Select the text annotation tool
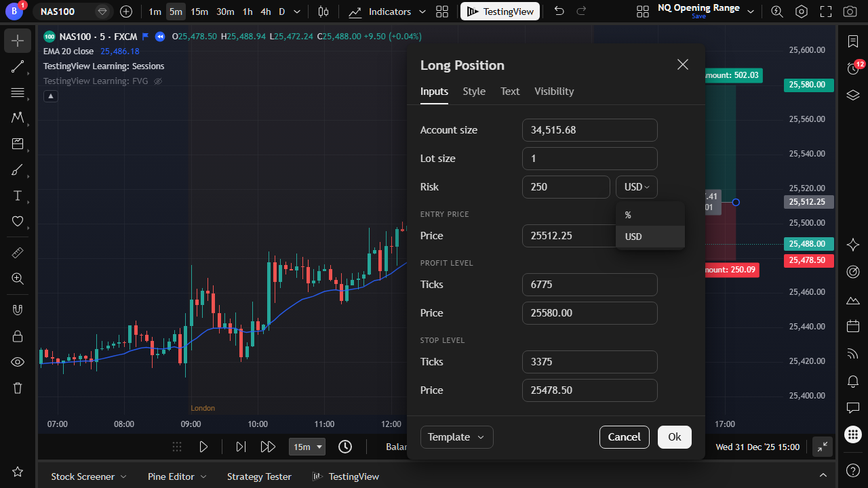This screenshot has width=868, height=488. (x=18, y=196)
